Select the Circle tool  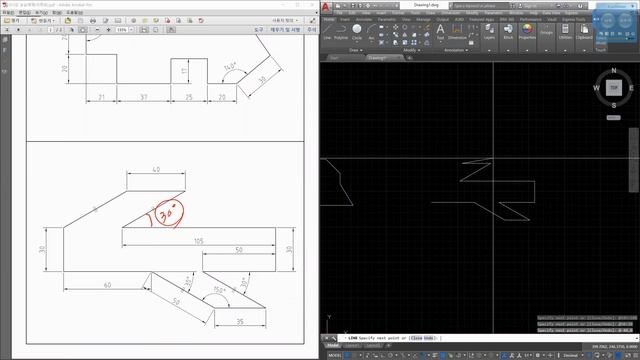coord(357,31)
